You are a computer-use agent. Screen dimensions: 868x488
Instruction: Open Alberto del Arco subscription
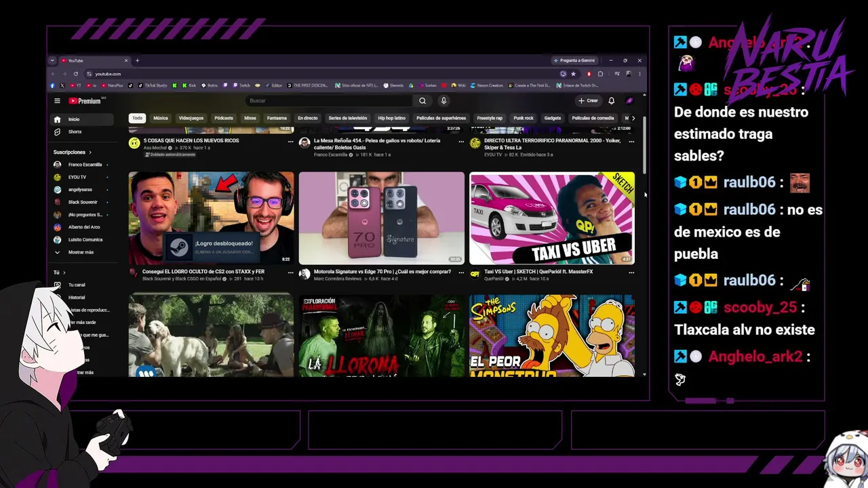click(x=81, y=227)
